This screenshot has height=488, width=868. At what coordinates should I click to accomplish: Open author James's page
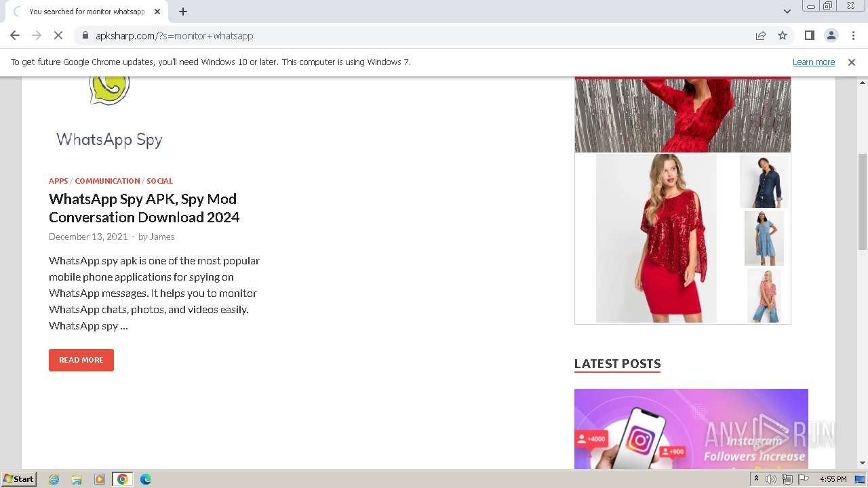[162, 237]
